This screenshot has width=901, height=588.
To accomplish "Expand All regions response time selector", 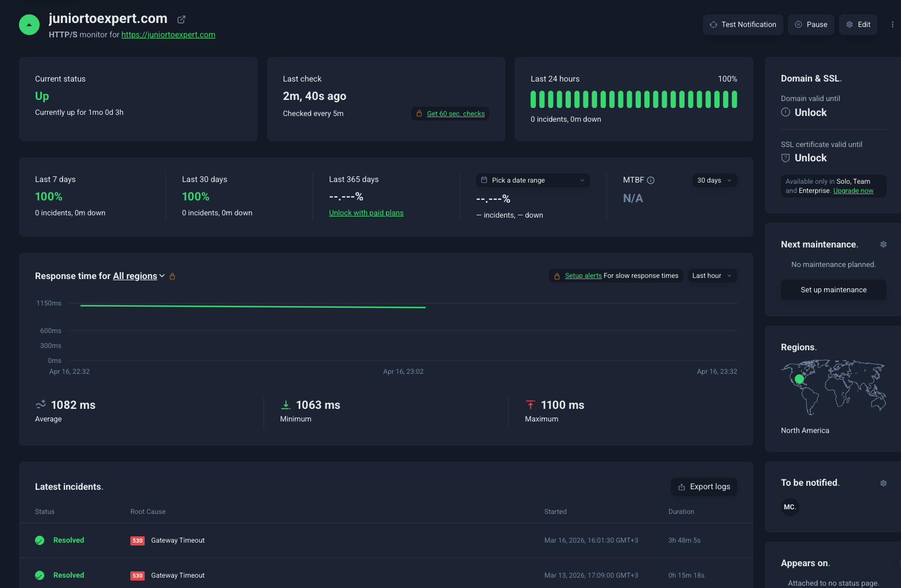I will 139,276.
